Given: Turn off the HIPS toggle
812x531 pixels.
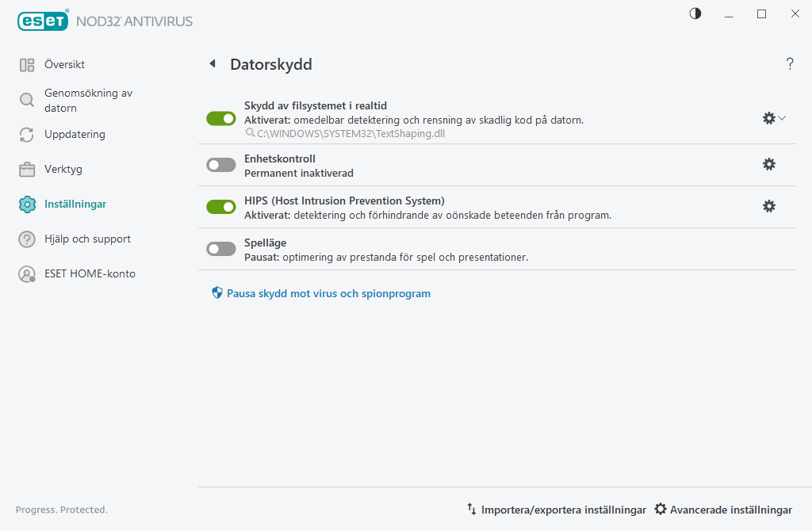Looking at the screenshot, I should click(221, 207).
